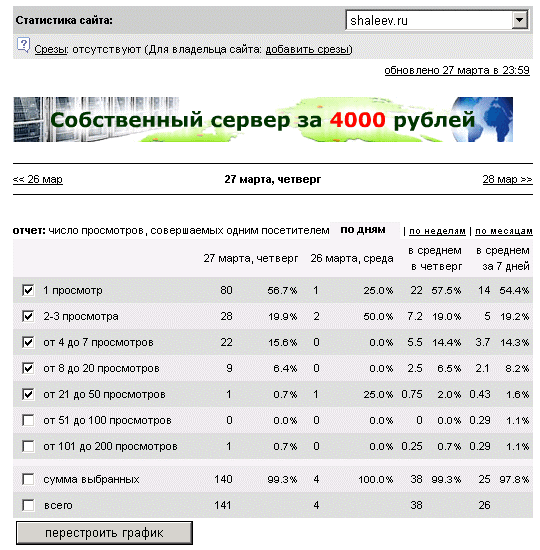This screenshot has height=550, width=540.
Task: Disable the от 21 до 50 просмотров checkbox
Action: pos(28,394)
